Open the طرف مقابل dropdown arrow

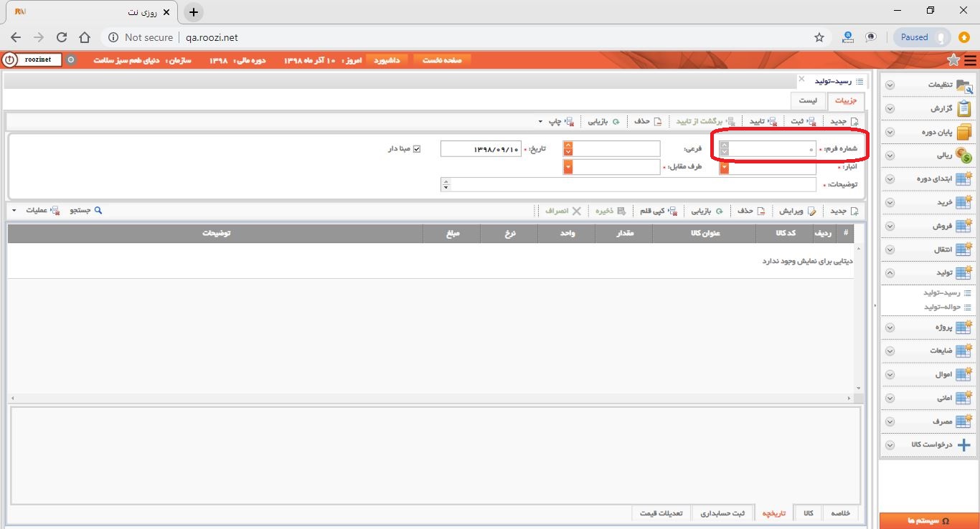coord(568,168)
